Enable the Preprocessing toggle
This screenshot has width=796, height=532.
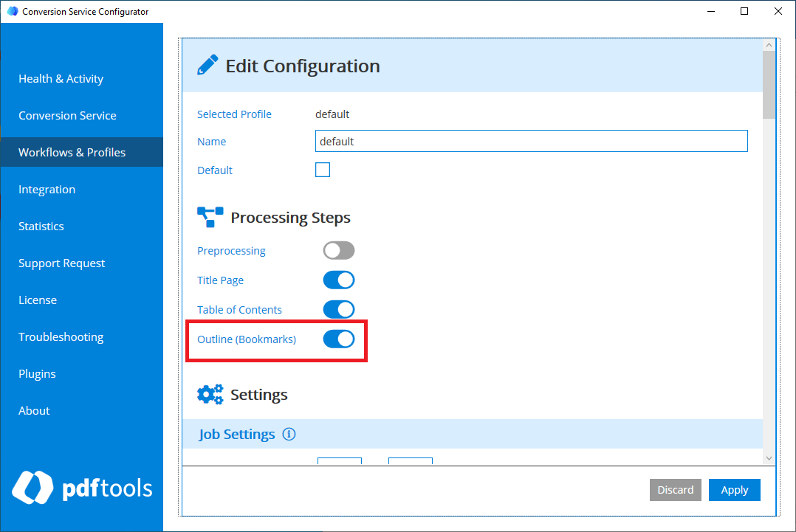339,251
